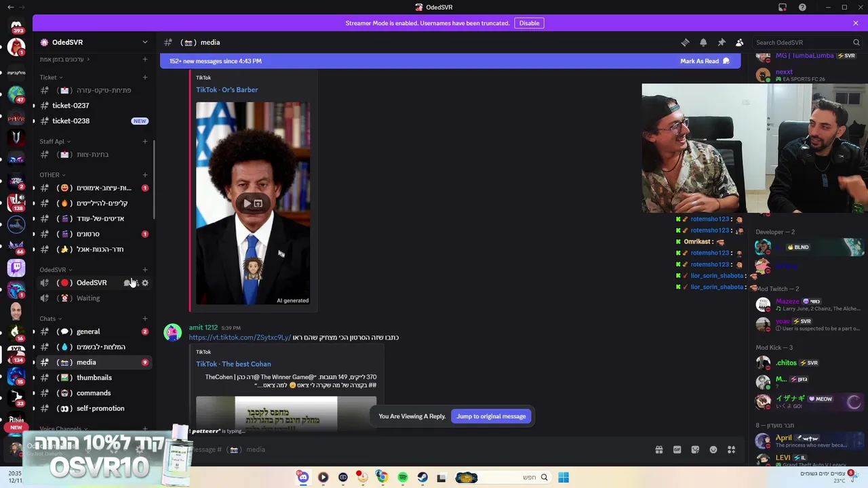Screen dimensions: 868x488
Task: Select the ticket-0237 channel
Action: pos(94,106)
